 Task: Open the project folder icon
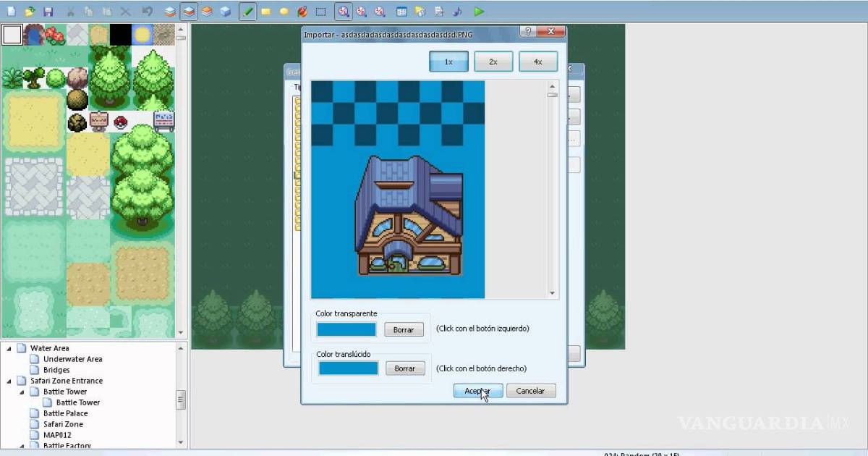coord(30,12)
